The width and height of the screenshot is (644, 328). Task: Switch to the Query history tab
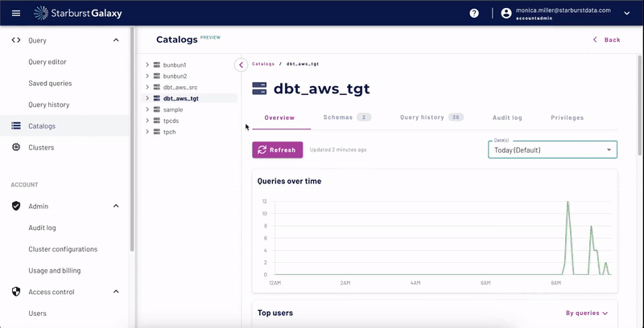click(x=431, y=117)
